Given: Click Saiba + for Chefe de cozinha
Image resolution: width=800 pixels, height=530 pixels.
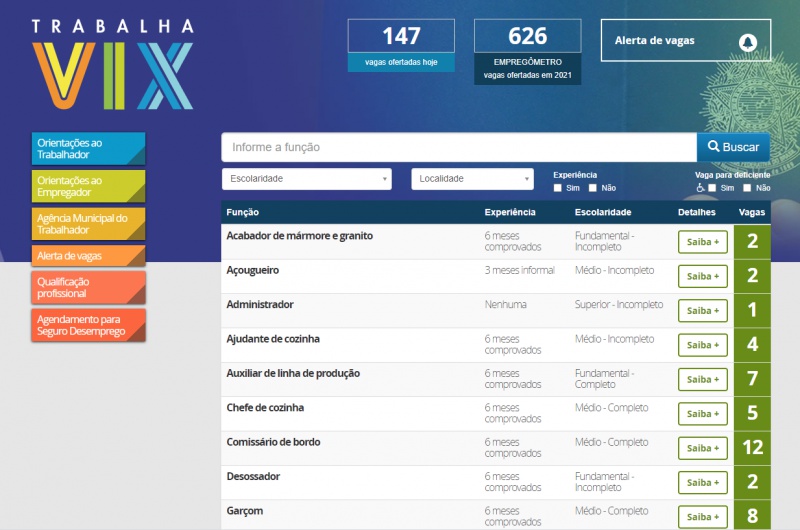Looking at the screenshot, I should tap(703, 414).
